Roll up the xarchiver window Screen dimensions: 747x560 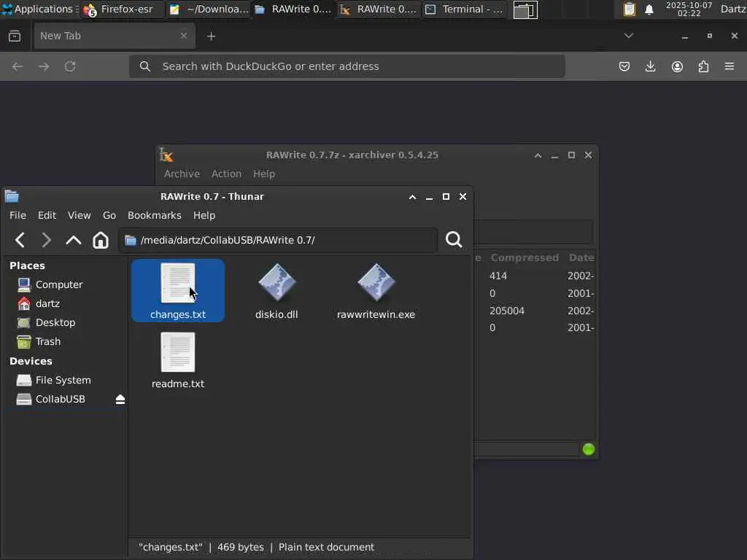pos(538,155)
